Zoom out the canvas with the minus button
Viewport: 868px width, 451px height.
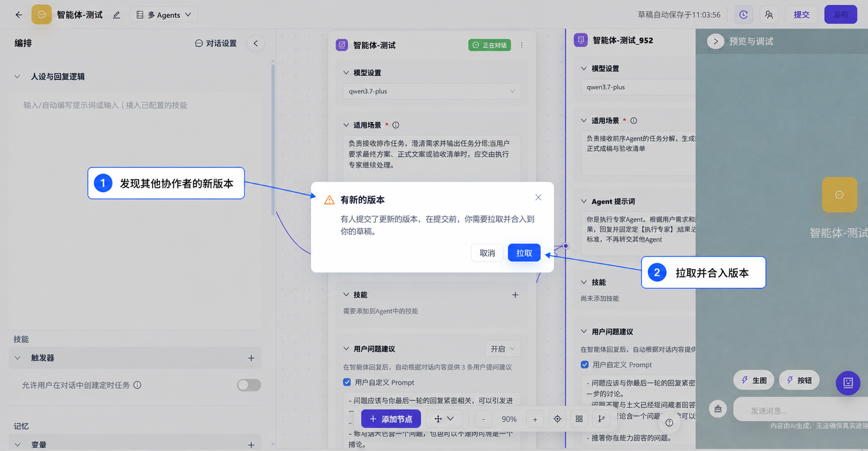pos(483,419)
